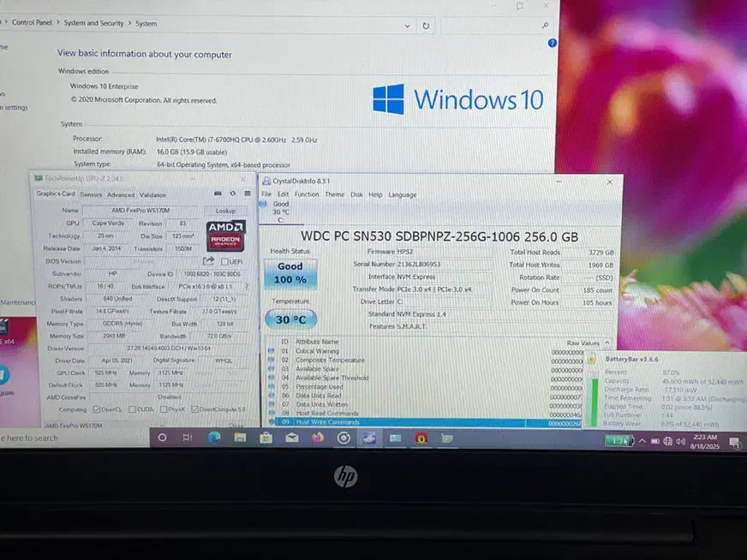Click the BIOS export share icon

pyautogui.click(x=208, y=261)
